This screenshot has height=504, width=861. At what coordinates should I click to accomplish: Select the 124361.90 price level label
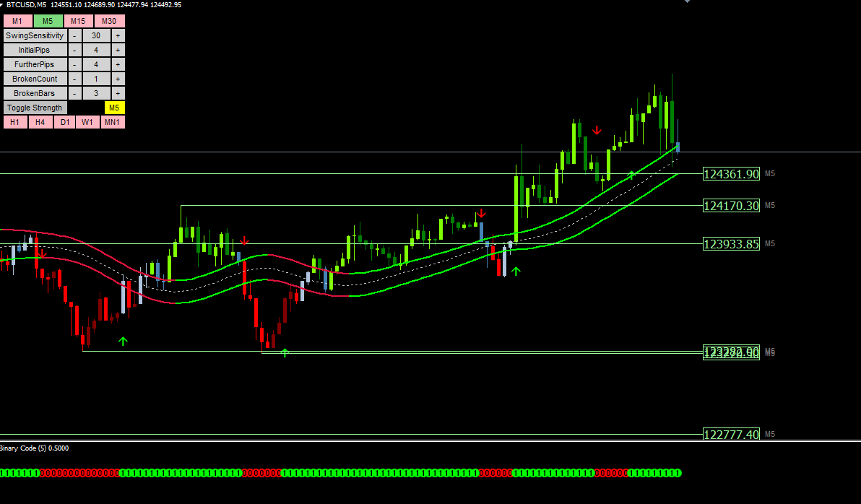point(731,174)
